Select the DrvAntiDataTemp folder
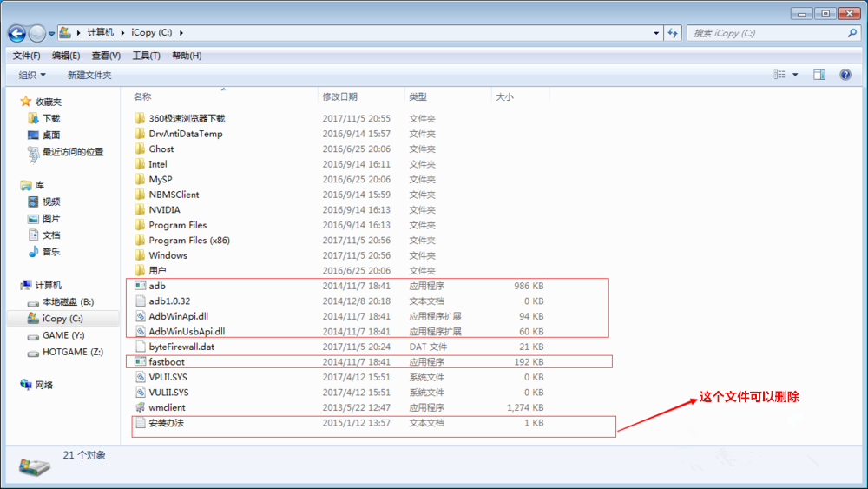The image size is (868, 489). (186, 134)
